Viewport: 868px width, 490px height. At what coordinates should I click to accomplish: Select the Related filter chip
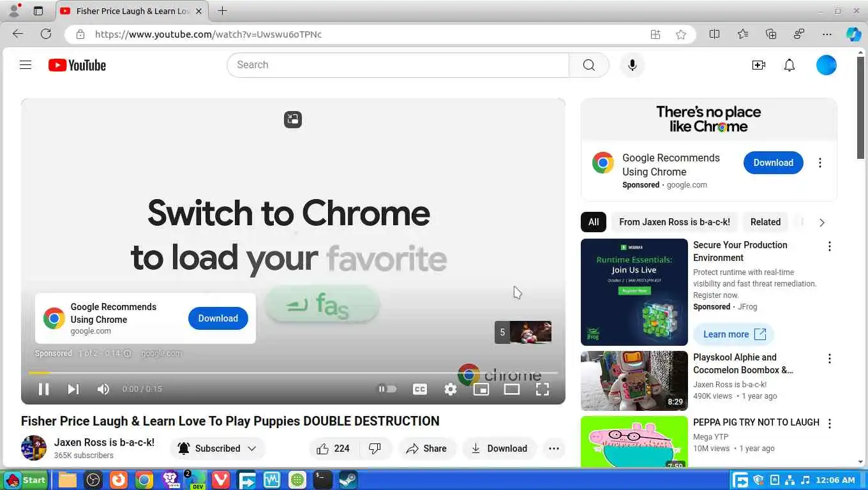pyautogui.click(x=765, y=222)
